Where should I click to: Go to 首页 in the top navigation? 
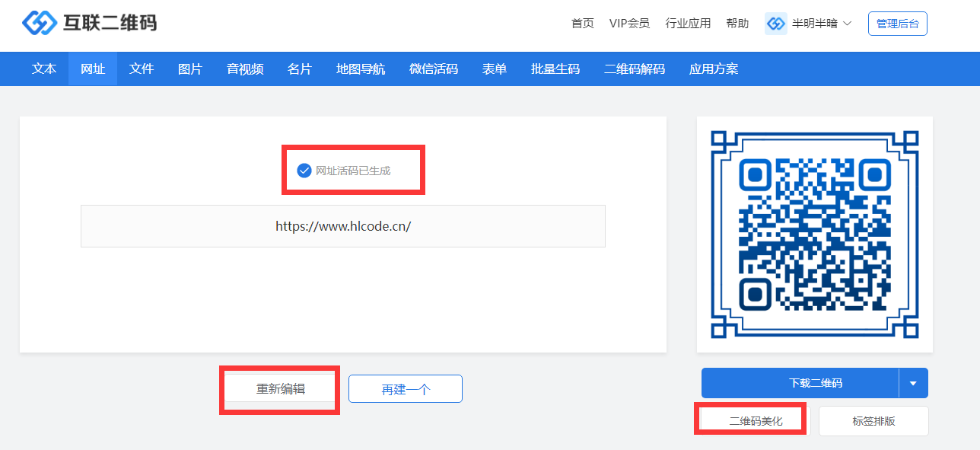click(583, 24)
